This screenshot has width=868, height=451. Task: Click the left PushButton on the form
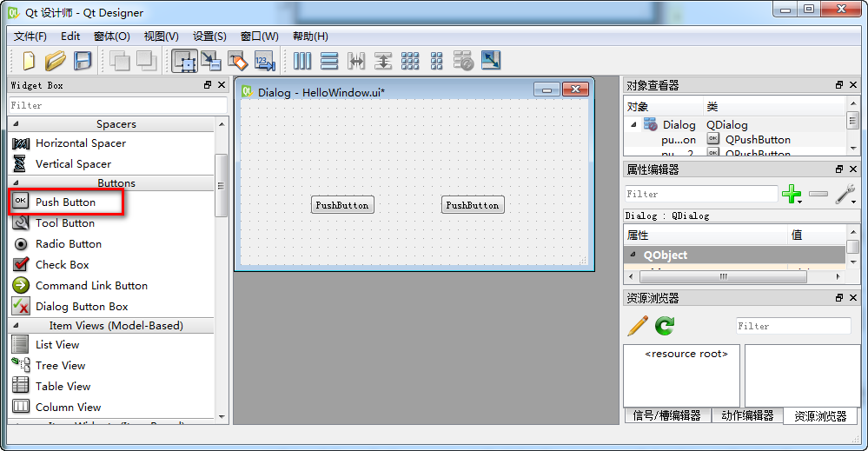342,205
